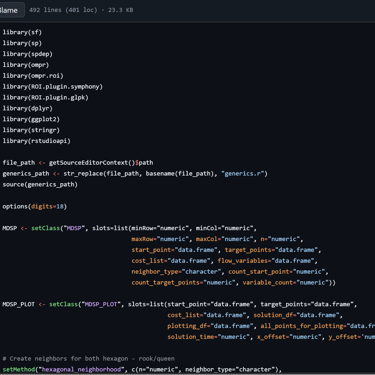Click the solution_time="numeric" slot
Image resolution: width=375 pixels, height=375 pixels.
208,337
